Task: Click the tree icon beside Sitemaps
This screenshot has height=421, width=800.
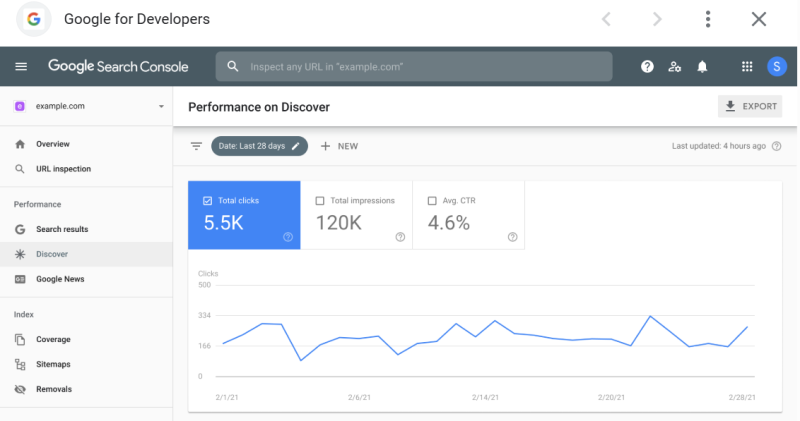Action: (x=20, y=364)
